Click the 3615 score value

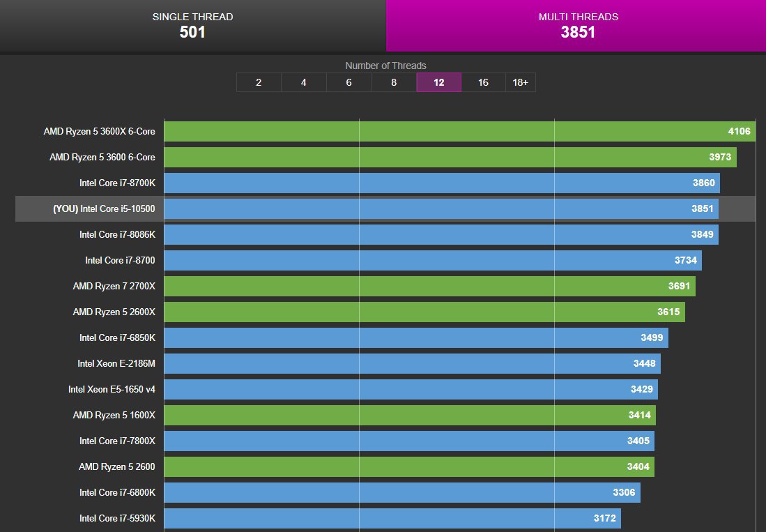click(x=668, y=312)
